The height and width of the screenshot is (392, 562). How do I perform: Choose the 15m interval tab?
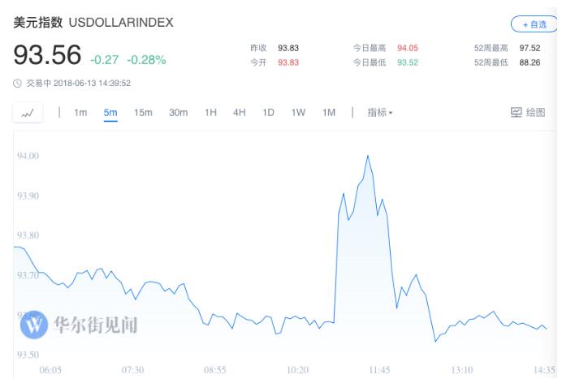click(143, 112)
